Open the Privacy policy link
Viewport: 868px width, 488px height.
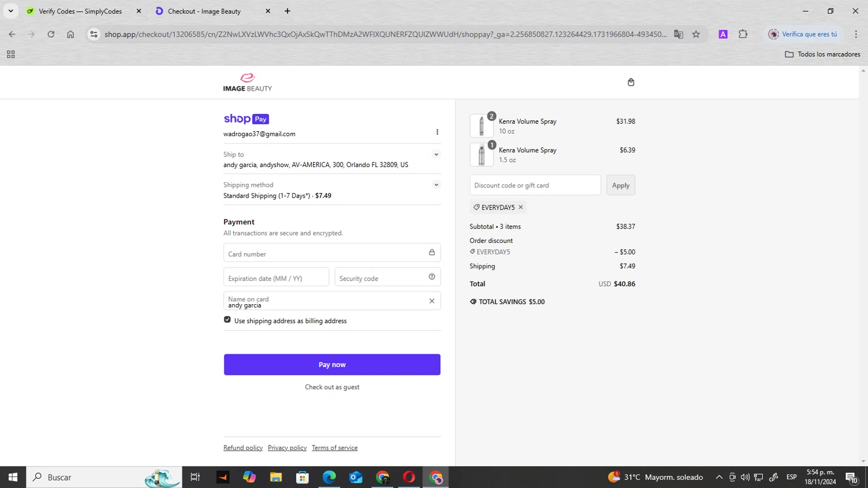[287, 448]
